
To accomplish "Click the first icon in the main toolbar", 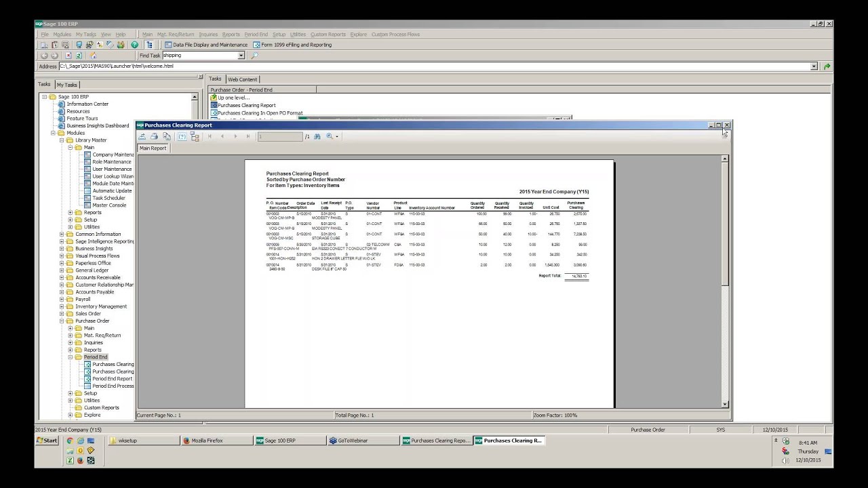I will pyautogui.click(x=44, y=45).
